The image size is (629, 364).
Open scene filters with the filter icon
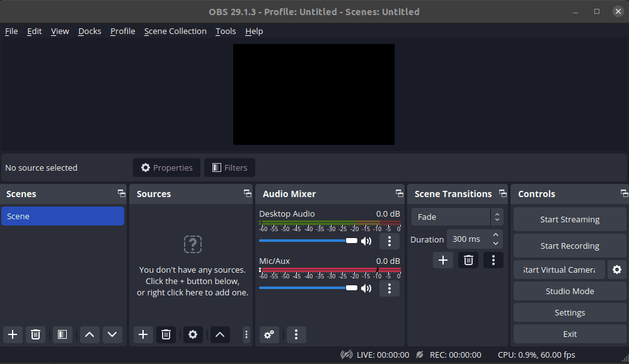[61, 334]
